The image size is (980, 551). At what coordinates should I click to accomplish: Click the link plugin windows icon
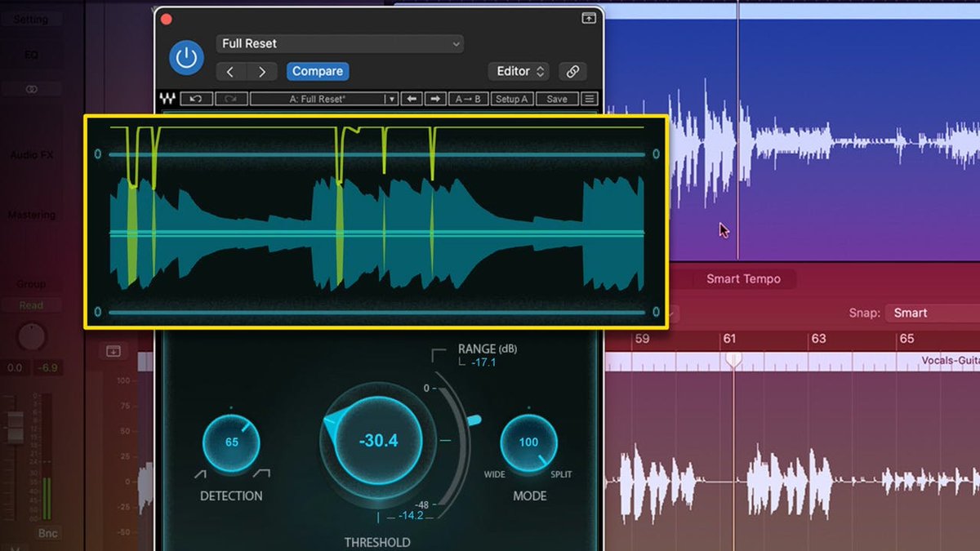click(572, 71)
